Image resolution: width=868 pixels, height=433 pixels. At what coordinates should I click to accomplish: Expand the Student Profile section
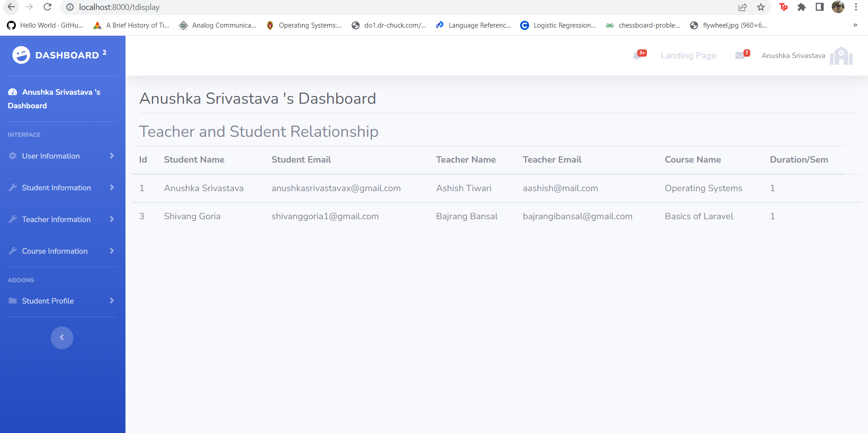click(48, 301)
